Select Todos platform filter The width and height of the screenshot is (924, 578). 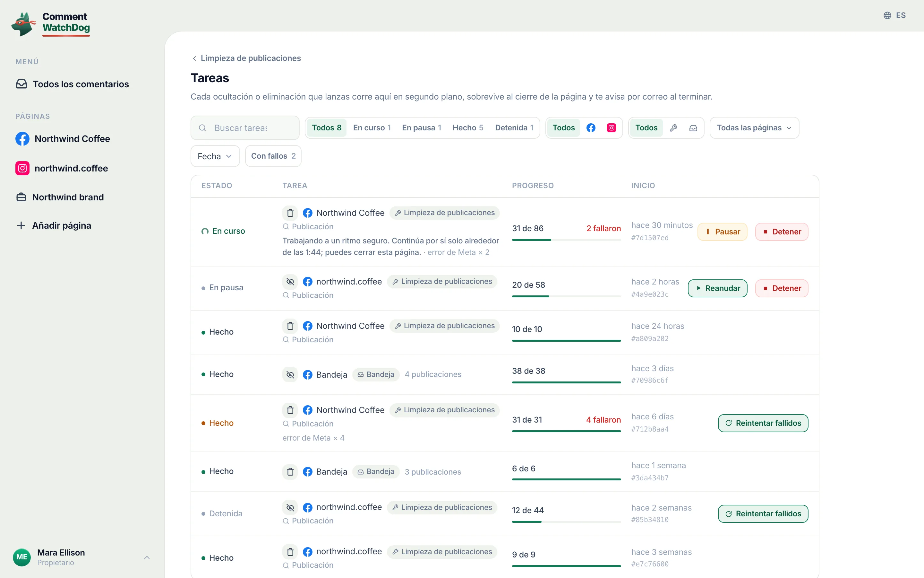coord(564,128)
